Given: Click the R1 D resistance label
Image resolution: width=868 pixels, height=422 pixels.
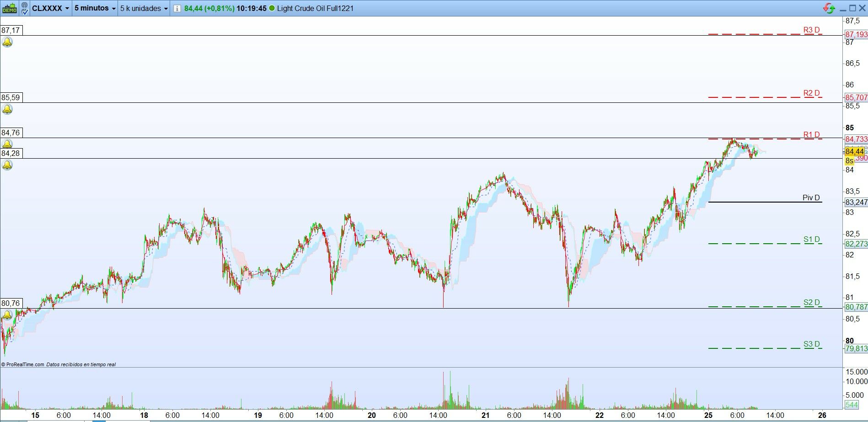Looking at the screenshot, I should click(x=811, y=135).
